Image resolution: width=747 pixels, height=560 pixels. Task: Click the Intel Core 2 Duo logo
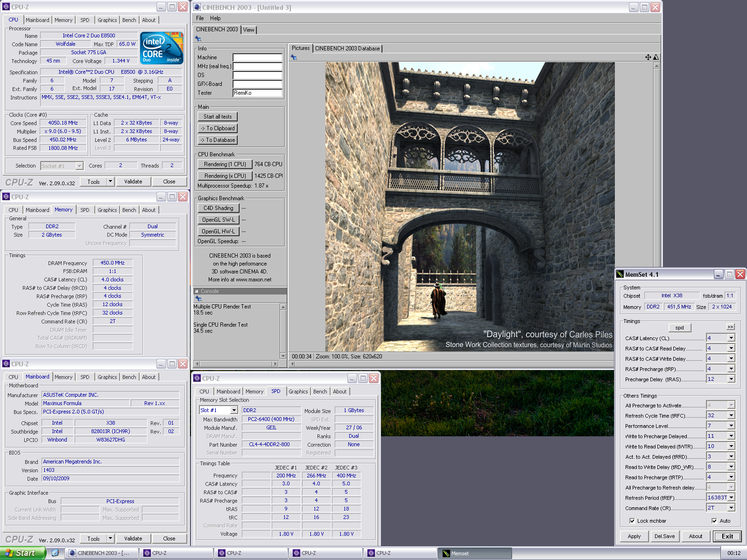[x=162, y=48]
